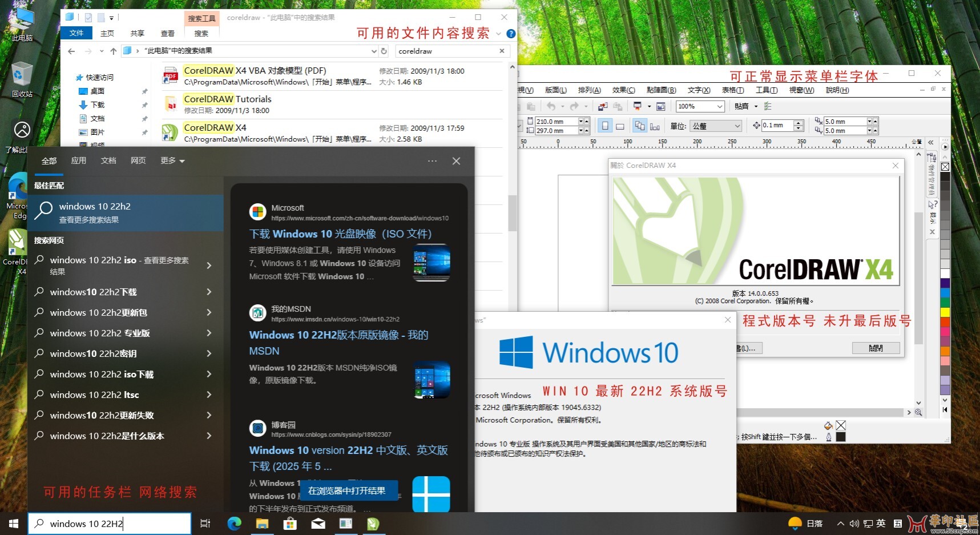Select landscape page orientation in CorelDRAW
Screen dimensions: 980x535
click(x=620, y=125)
